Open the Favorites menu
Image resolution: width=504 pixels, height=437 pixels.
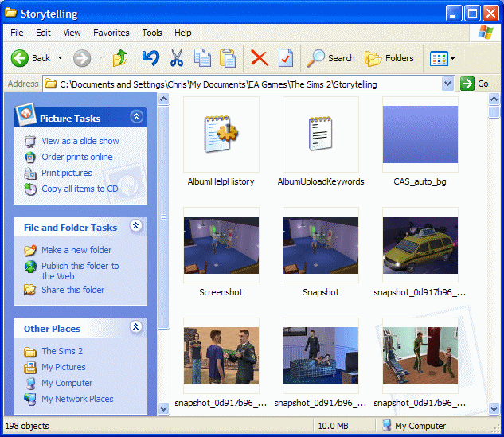pos(111,33)
